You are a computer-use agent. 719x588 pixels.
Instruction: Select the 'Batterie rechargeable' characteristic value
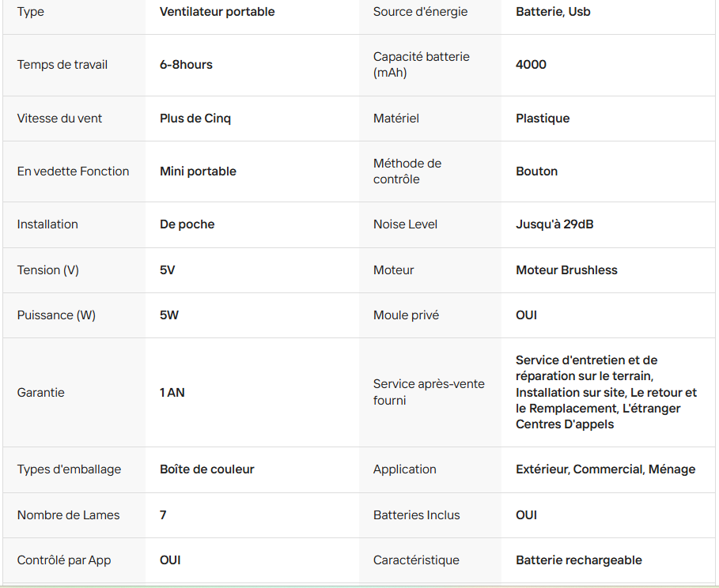point(579,560)
